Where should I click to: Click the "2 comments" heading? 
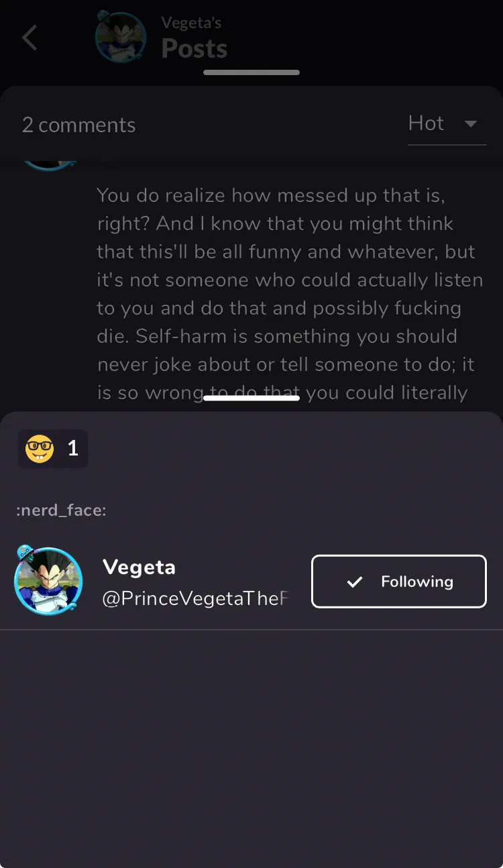pos(79,125)
